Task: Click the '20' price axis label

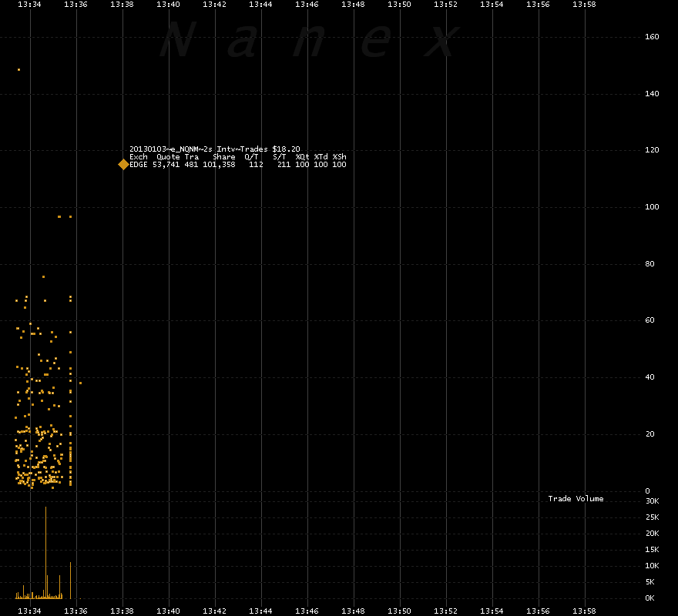Action: 649,434
